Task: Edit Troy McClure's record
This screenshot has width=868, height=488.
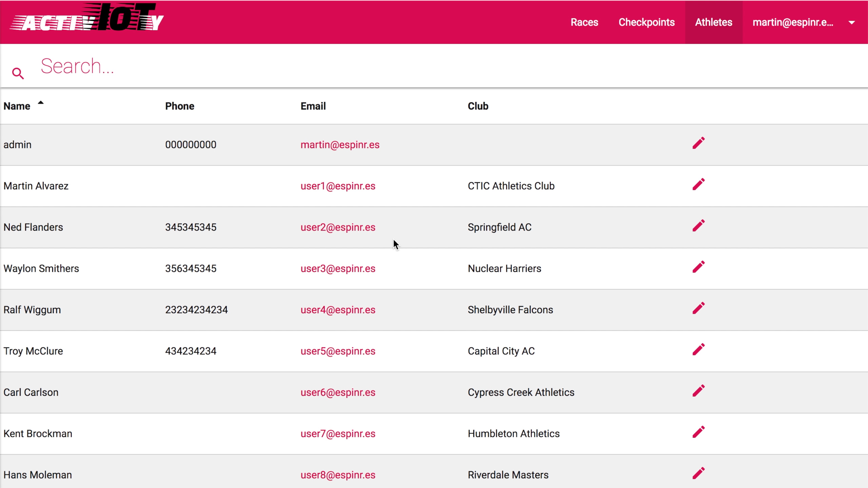Action: 698,350
